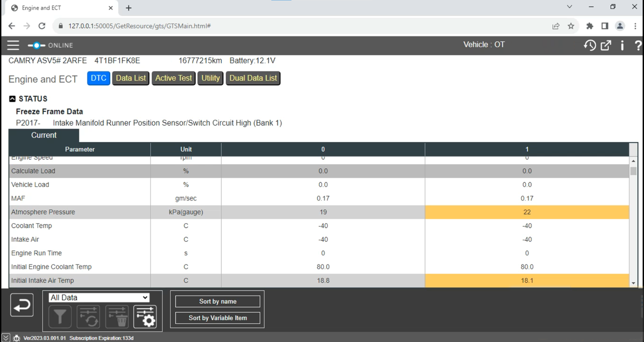644x342 pixels.
Task: Click the gm/sec unit cell
Action: tap(186, 198)
